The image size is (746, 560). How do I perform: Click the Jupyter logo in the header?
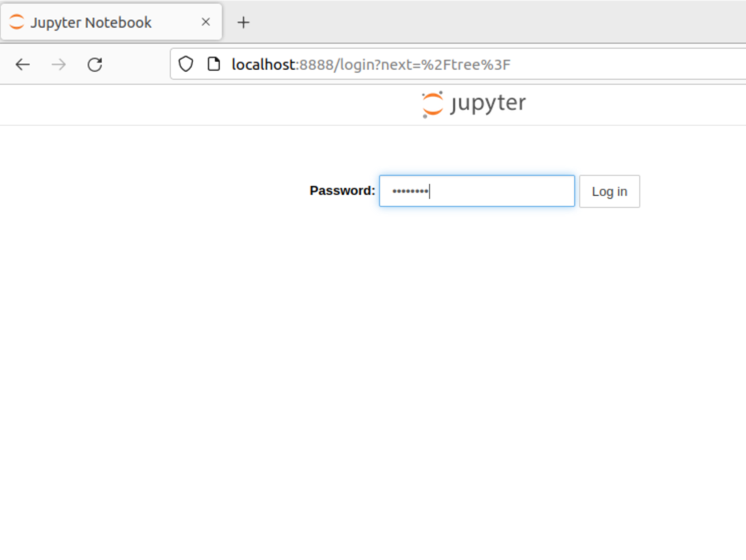(474, 104)
